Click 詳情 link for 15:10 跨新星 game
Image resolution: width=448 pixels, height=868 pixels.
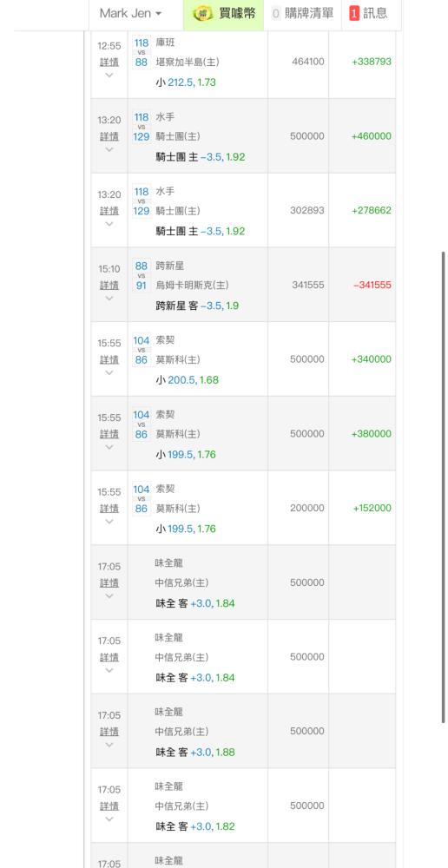(x=109, y=285)
